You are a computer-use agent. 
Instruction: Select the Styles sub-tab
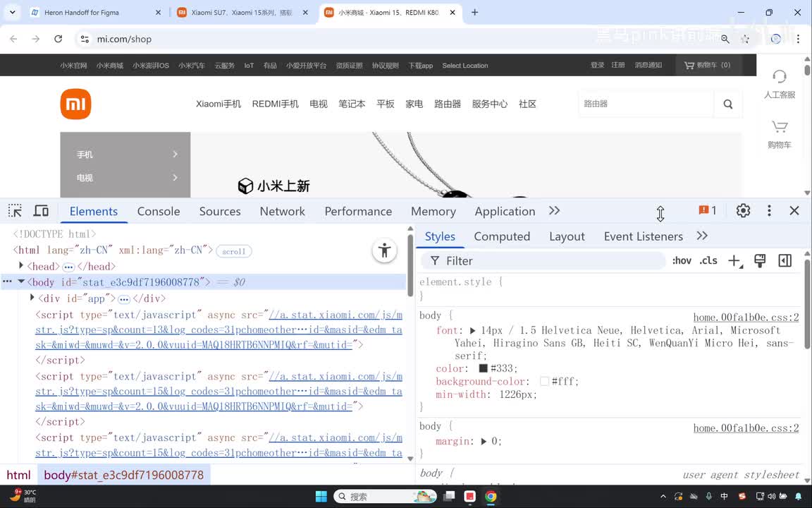[440, 236]
